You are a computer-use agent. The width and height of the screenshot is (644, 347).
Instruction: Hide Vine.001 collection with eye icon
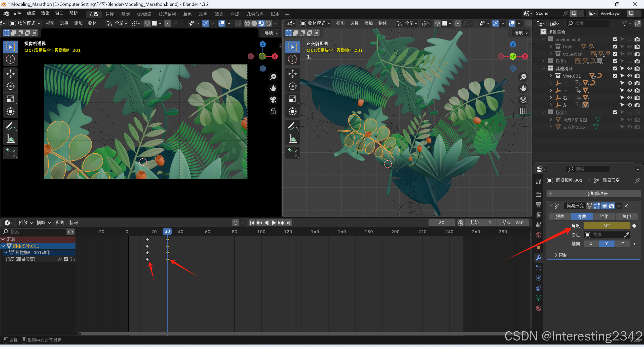click(x=630, y=76)
